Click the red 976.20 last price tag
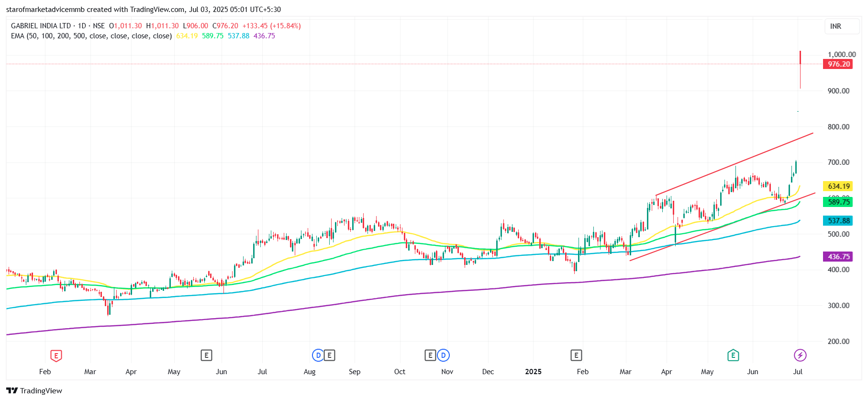 [838, 64]
